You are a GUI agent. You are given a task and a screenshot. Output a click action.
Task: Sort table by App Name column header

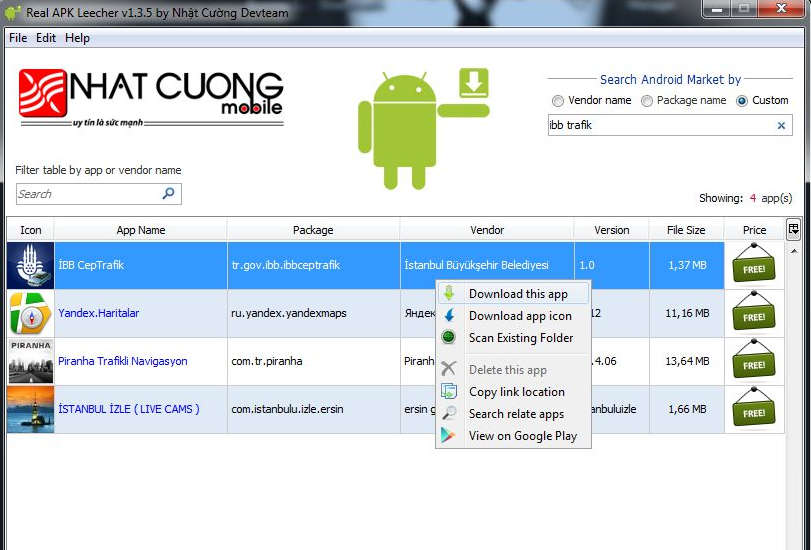click(x=140, y=230)
